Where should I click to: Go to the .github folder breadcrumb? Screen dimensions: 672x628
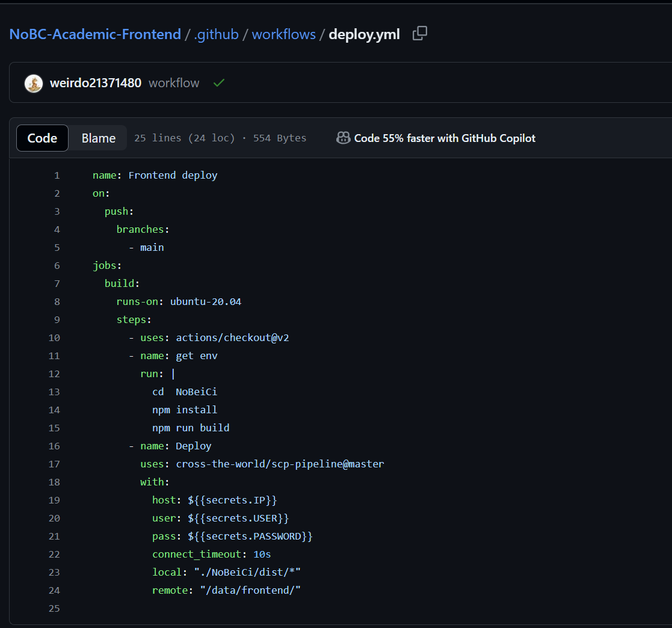(216, 34)
